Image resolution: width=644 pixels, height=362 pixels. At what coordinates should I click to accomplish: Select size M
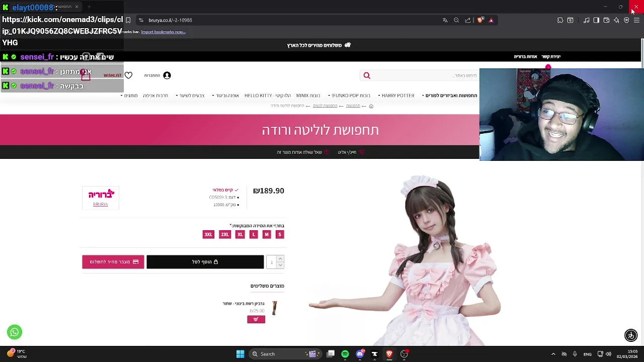pos(267,234)
